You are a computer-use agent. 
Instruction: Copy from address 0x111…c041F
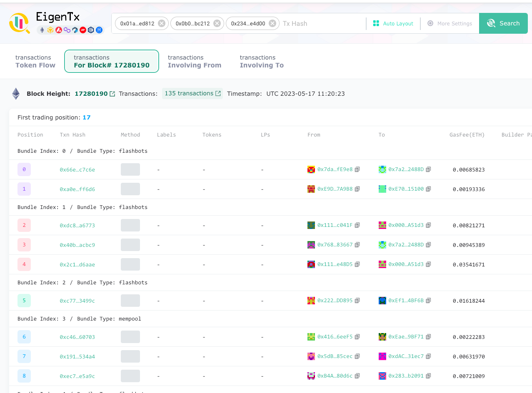(357, 225)
